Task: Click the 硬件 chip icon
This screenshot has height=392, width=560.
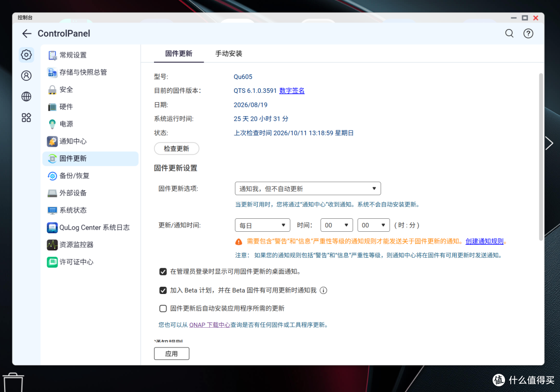Action: (52, 107)
